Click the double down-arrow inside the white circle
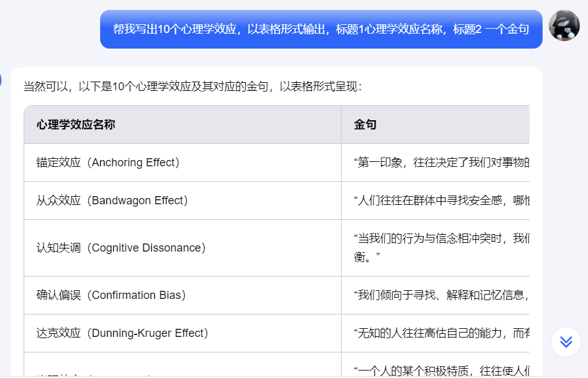The height and width of the screenshot is (378, 588). 566,342
